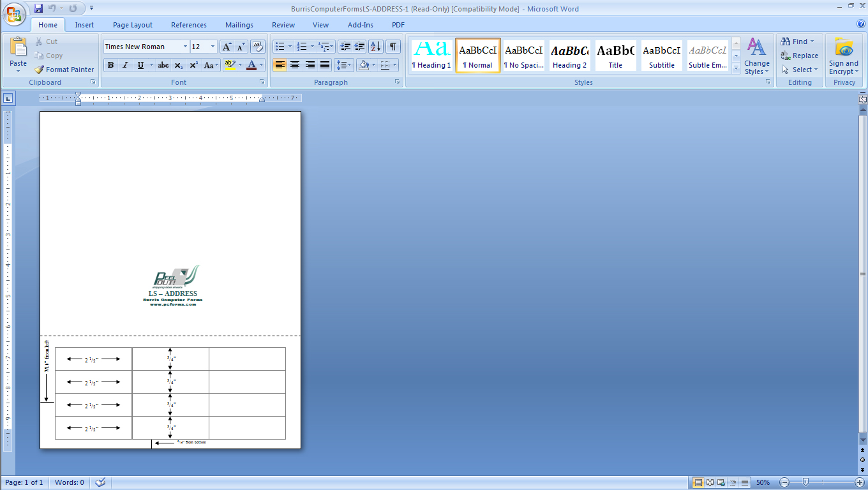Clear all text formatting
Viewport: 868px width, 490px height.
point(257,47)
